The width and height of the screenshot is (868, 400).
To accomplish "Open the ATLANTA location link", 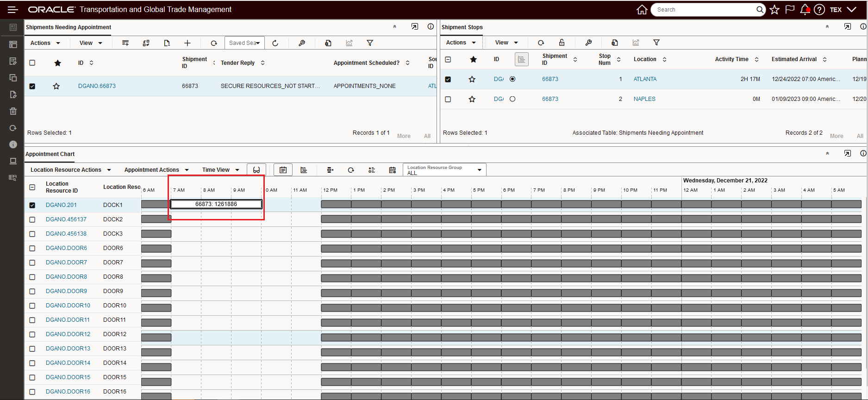I will [645, 79].
